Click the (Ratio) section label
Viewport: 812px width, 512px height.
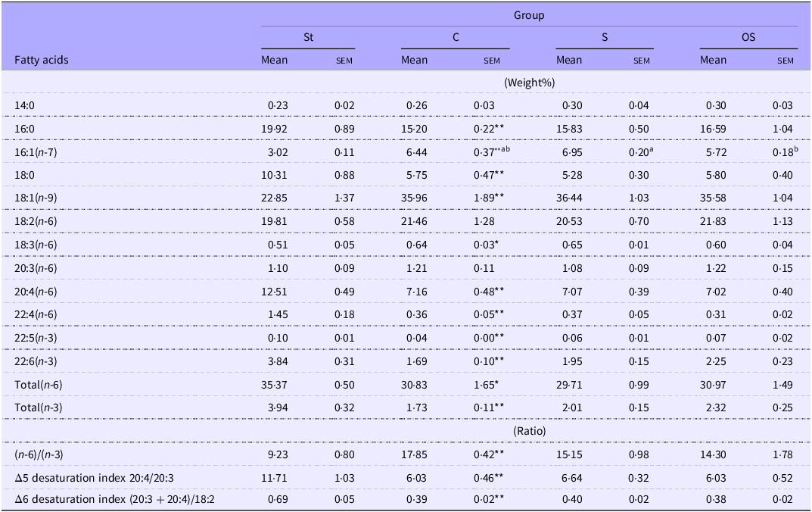[529, 431]
